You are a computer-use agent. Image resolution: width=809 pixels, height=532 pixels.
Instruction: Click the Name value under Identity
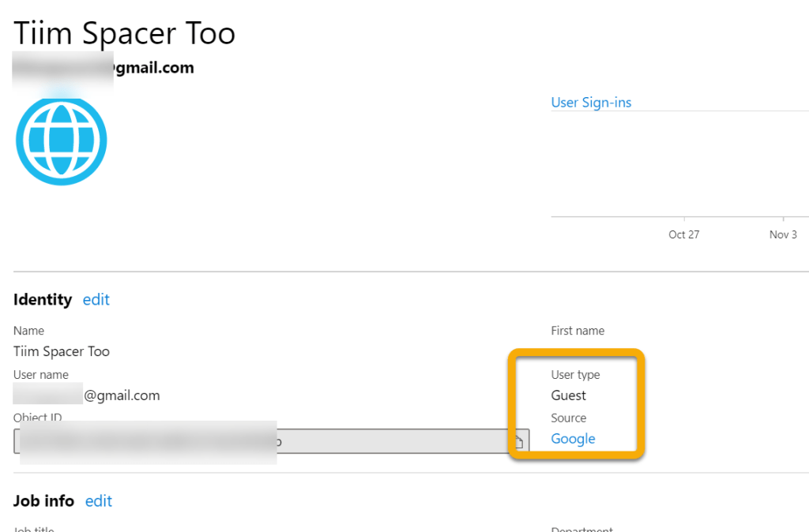coord(62,352)
